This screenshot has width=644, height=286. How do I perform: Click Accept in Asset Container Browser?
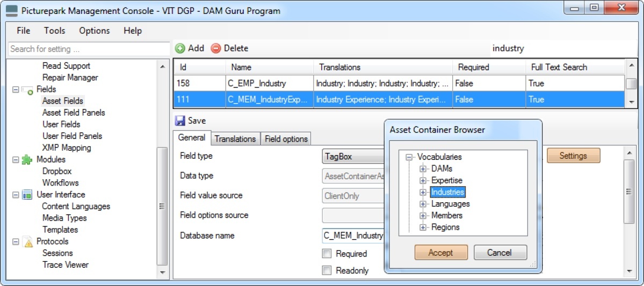[x=440, y=252]
